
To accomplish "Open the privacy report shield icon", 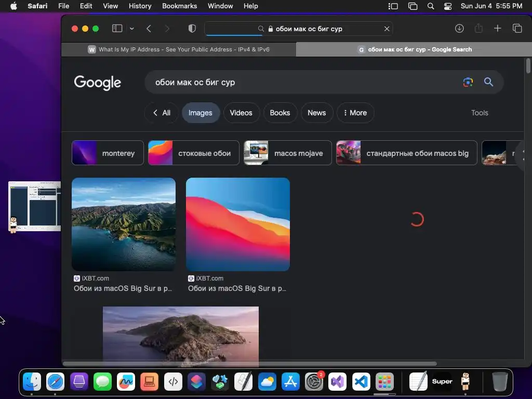I will tap(192, 29).
